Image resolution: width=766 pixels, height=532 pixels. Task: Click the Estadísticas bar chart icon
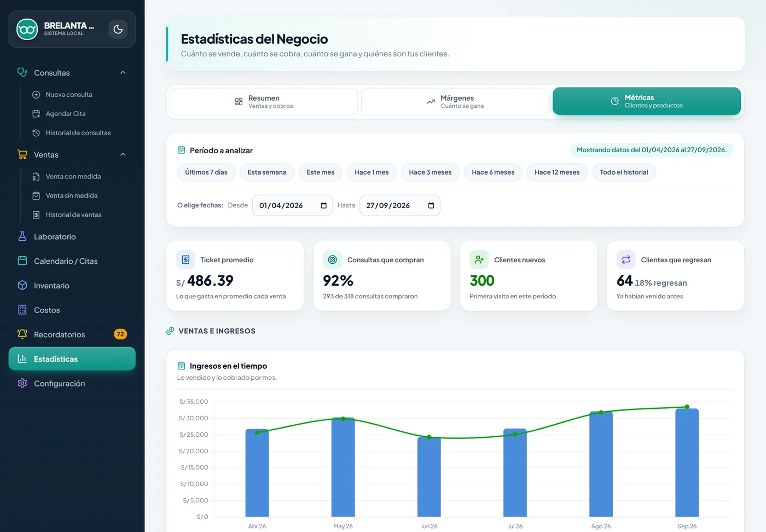pos(22,359)
